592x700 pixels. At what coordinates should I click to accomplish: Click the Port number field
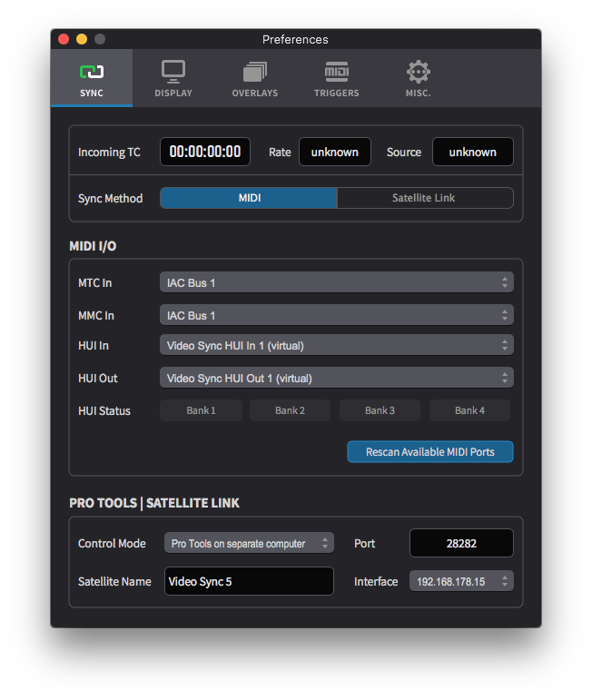pos(460,543)
